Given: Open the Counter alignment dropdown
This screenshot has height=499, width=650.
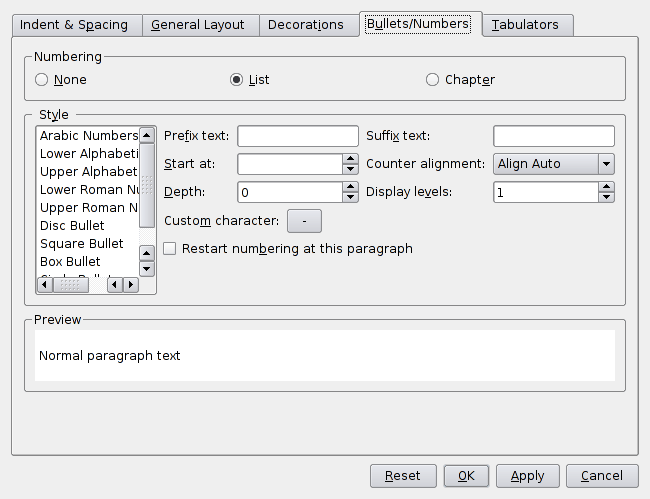Looking at the screenshot, I should [x=553, y=164].
